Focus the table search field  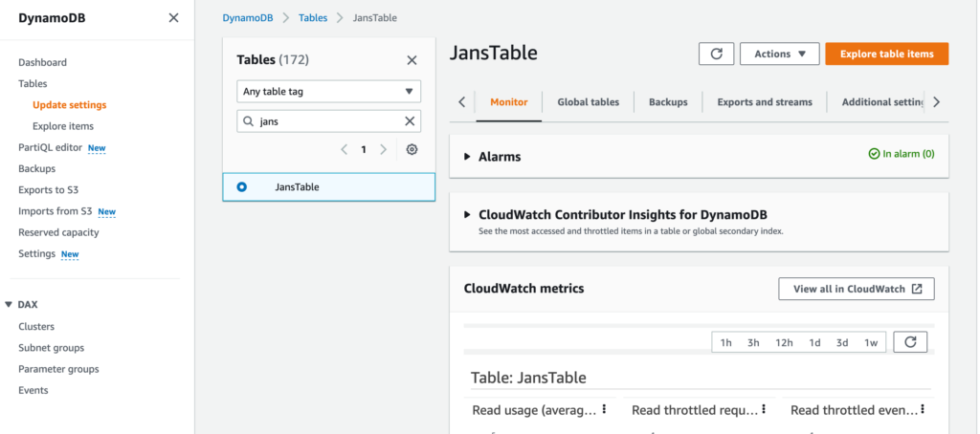tap(329, 121)
